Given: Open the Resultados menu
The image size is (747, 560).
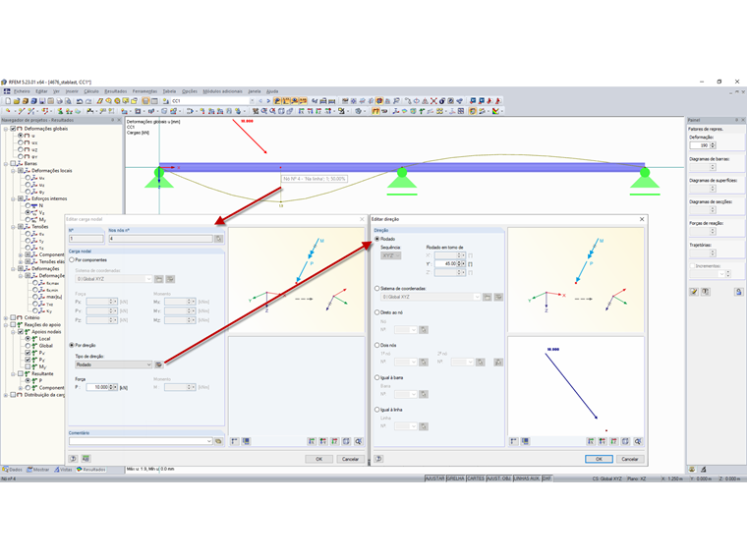Looking at the screenshot, I should coord(116,91).
